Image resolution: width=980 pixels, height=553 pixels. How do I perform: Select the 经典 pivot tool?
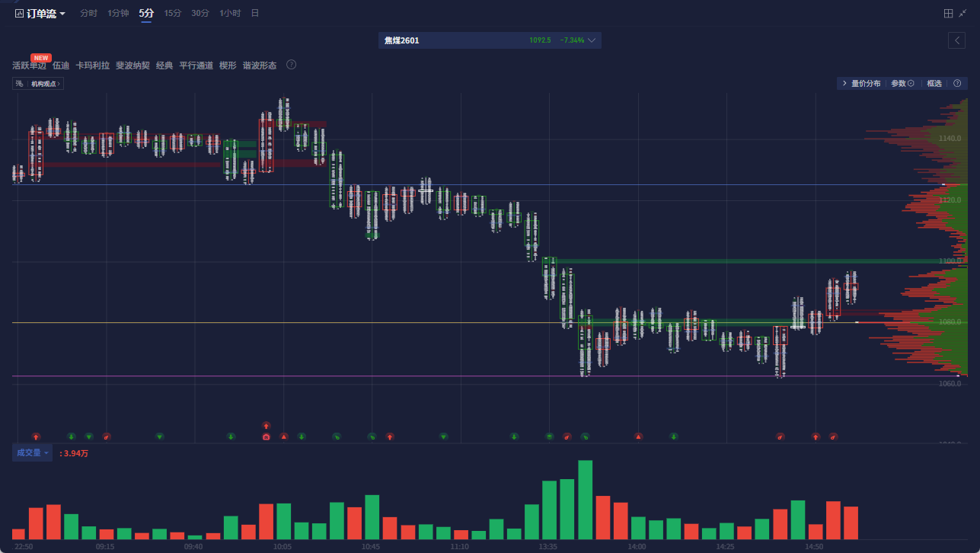click(x=164, y=66)
